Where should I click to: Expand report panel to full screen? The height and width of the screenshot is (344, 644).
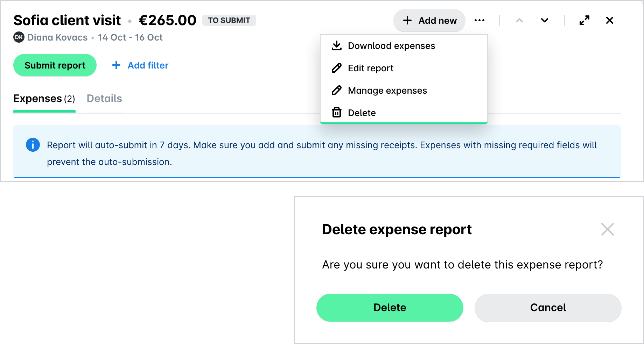coord(584,20)
